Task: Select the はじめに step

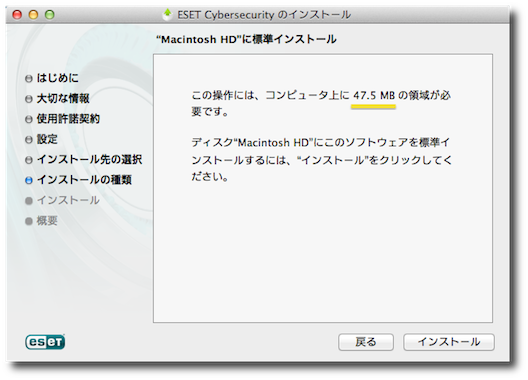Action: [58, 78]
